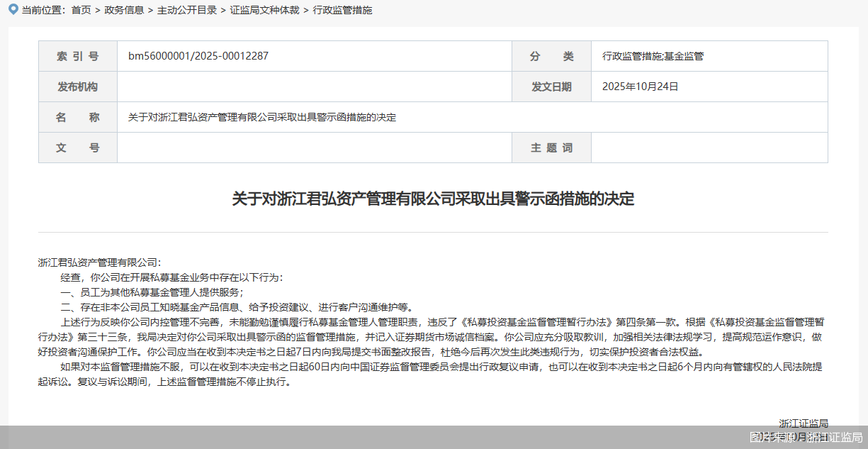Click the 主题词 label cell
Viewport: 868px width, 449px height.
[x=551, y=148]
